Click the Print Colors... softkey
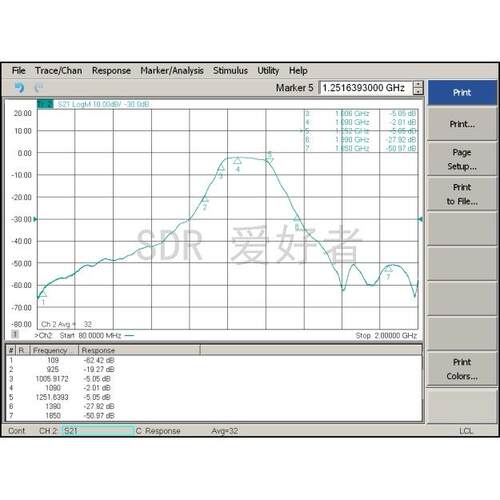Screen dimensions: 500x500 462,369
